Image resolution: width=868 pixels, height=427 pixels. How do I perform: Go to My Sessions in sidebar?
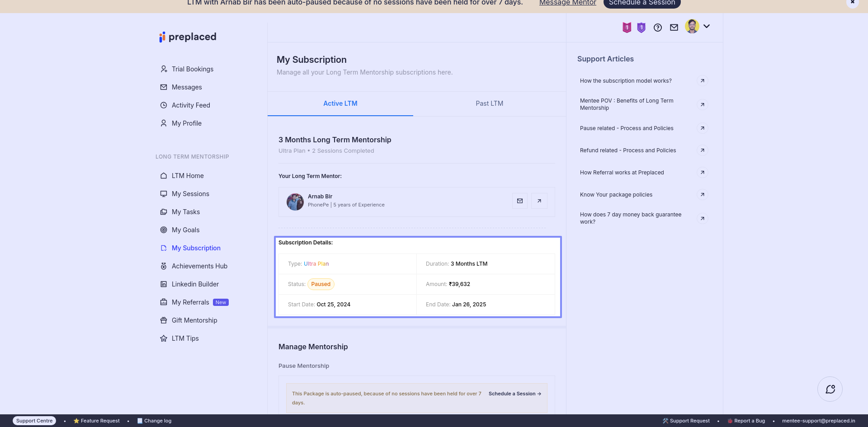point(190,194)
